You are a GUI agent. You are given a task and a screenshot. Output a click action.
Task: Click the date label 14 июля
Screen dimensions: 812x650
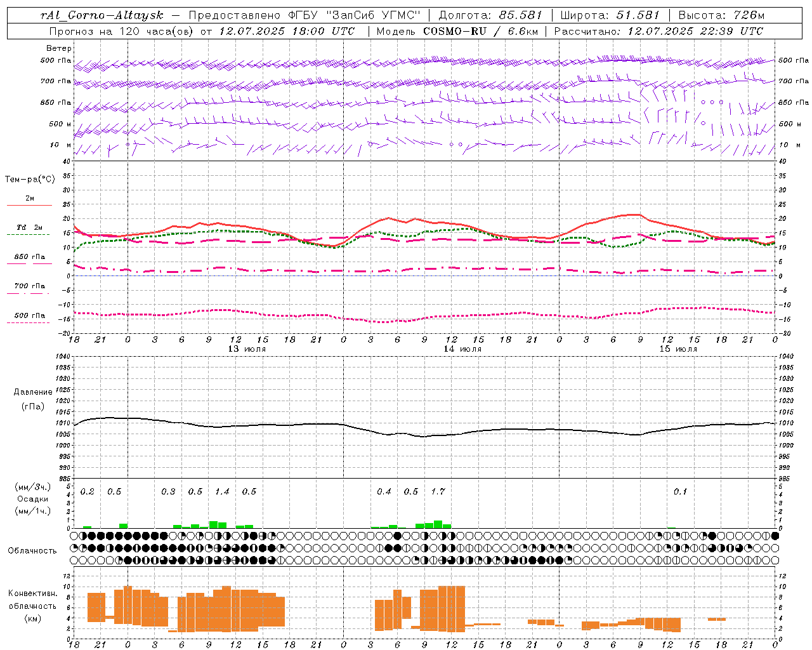pos(462,348)
